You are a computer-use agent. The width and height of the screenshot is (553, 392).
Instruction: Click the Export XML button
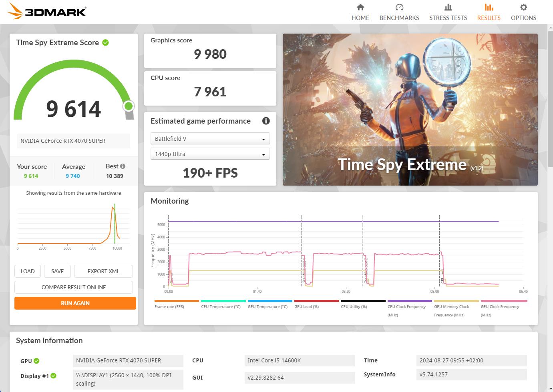click(103, 271)
